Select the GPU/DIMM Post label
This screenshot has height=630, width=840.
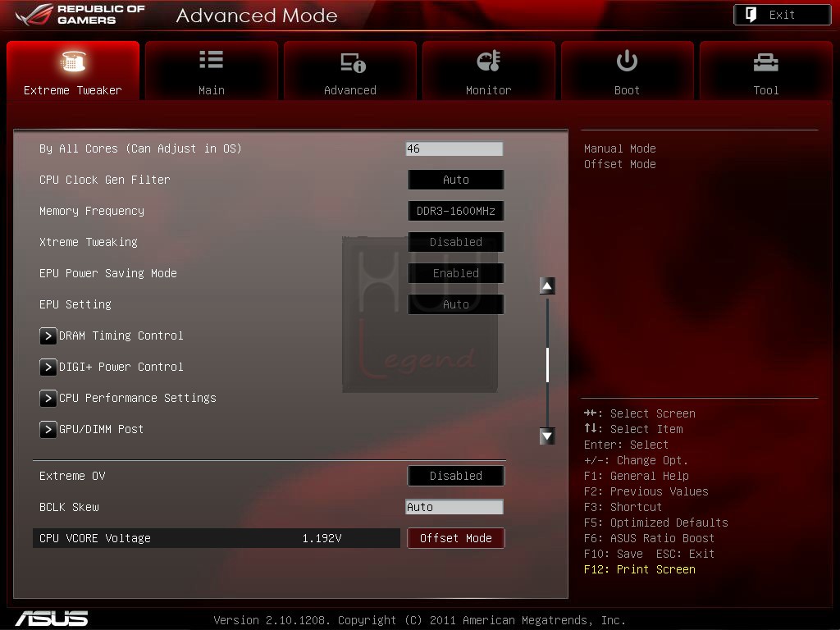pos(101,429)
